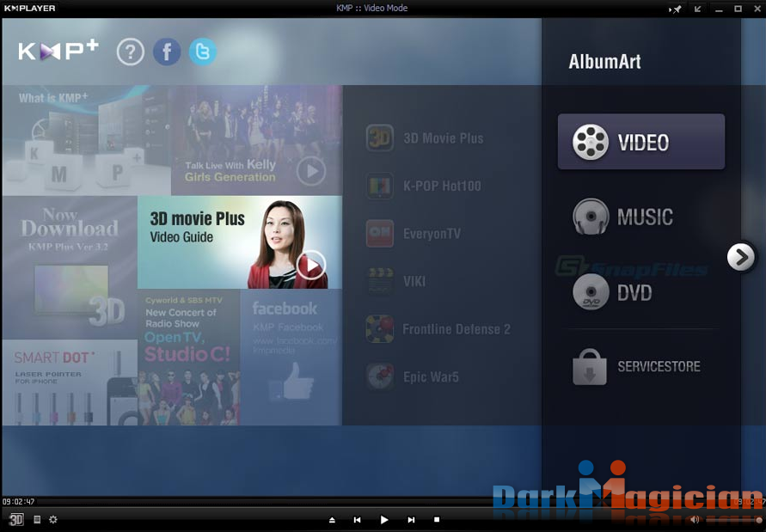Screen dimensions: 766x532
Task: Select the VIDEO film reel icon
Action: (591, 142)
